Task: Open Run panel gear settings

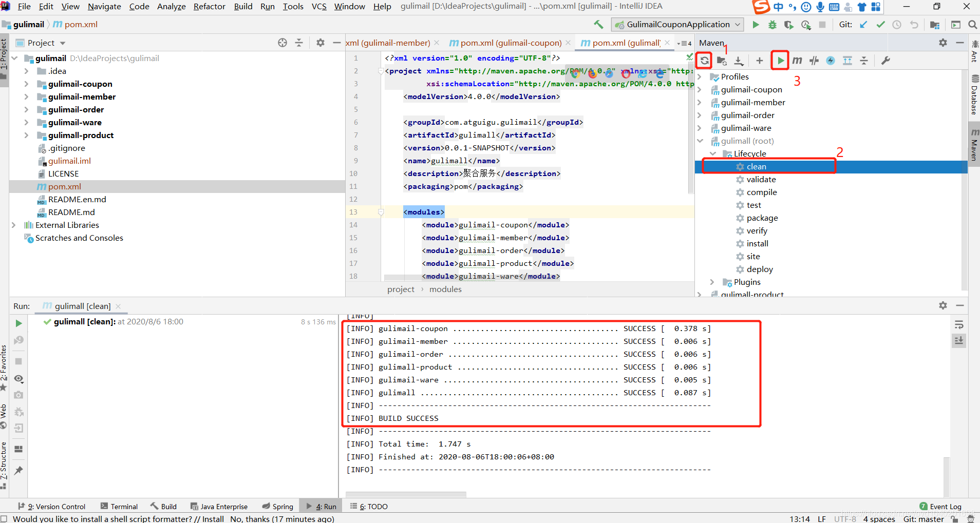Action: coord(943,305)
